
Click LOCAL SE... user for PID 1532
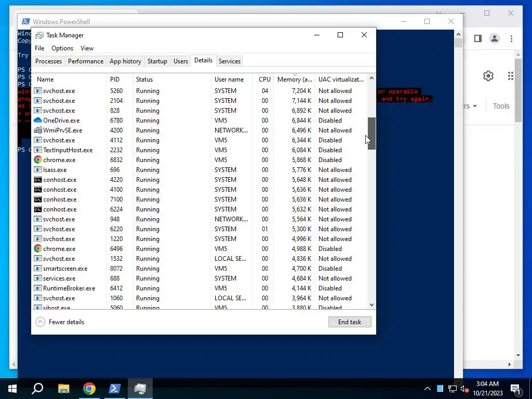click(230, 259)
